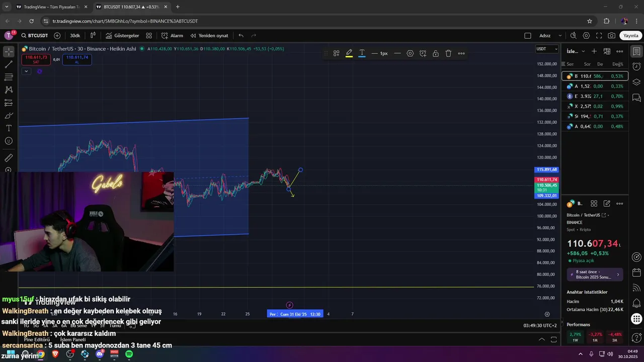This screenshot has height=362, width=644.
Task: Open symbol details edit note icon
Action: coord(607,204)
